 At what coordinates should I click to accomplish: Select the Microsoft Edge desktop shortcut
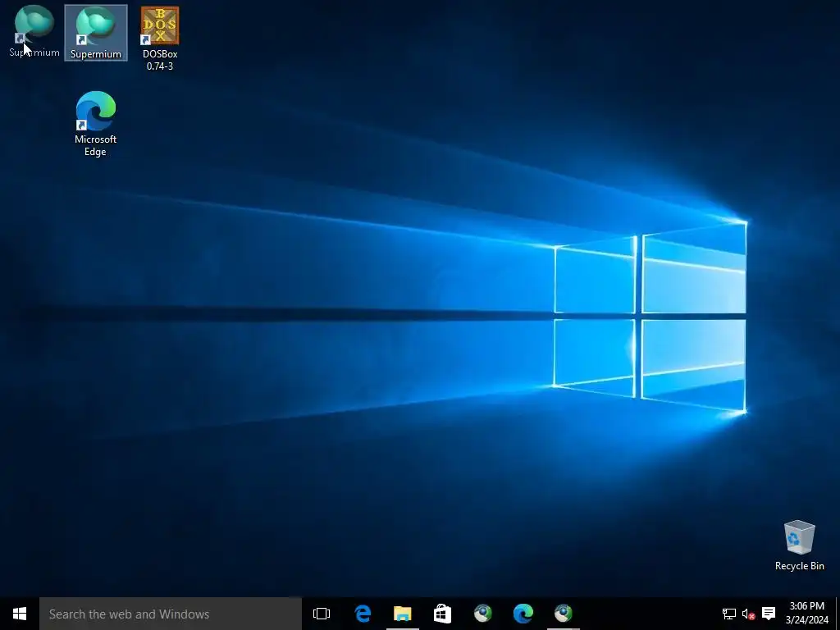click(95, 124)
